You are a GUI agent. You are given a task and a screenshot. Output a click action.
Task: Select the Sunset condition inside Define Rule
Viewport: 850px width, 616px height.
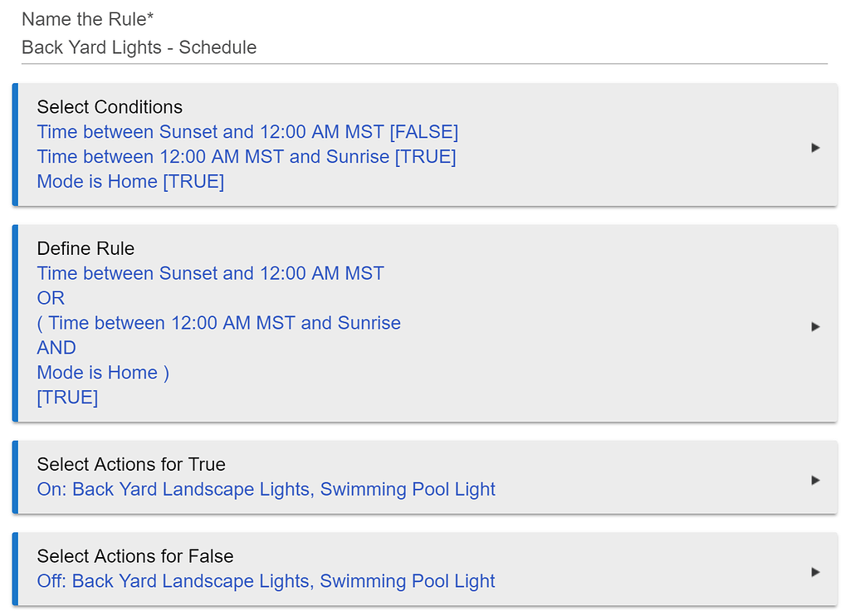(210, 272)
